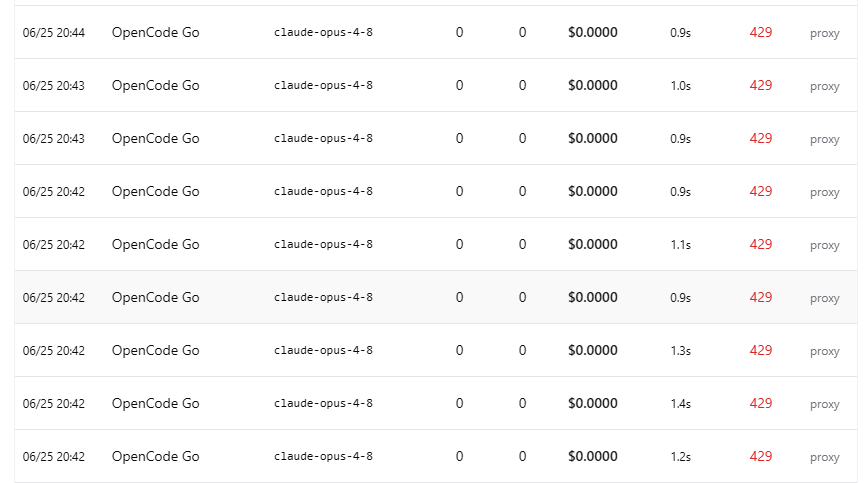867x483 pixels.
Task: Click proxy label in the 1.1s row
Action: pos(824,245)
